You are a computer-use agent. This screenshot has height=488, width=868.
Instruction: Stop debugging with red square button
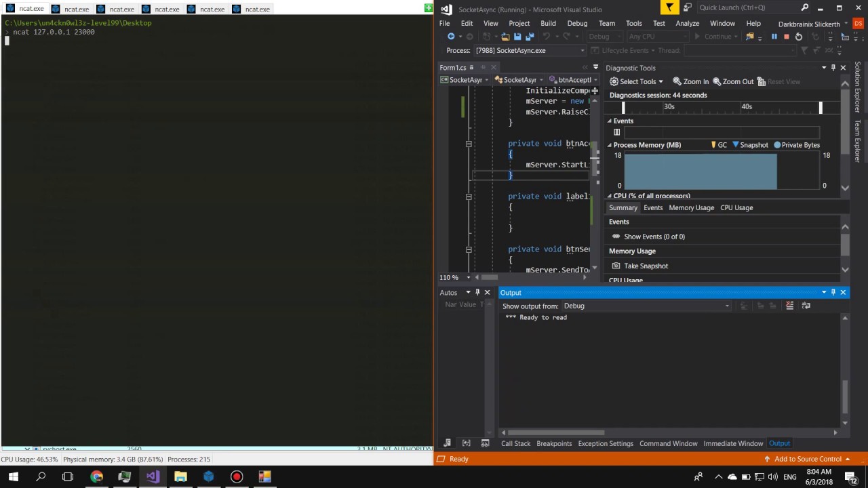pyautogui.click(x=787, y=37)
